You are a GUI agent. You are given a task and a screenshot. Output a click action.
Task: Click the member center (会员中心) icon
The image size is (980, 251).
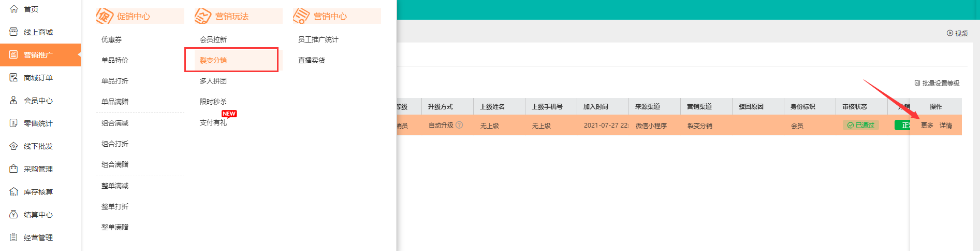(x=14, y=101)
